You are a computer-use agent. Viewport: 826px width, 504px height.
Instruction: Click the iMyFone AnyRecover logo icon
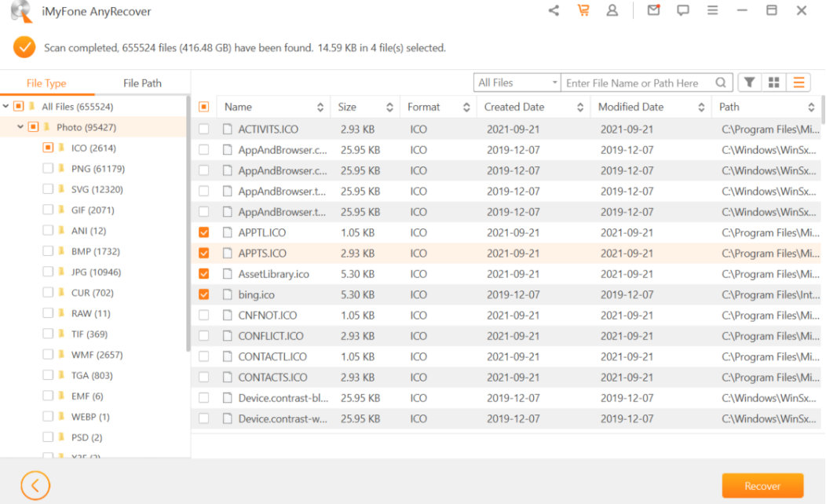point(22,11)
